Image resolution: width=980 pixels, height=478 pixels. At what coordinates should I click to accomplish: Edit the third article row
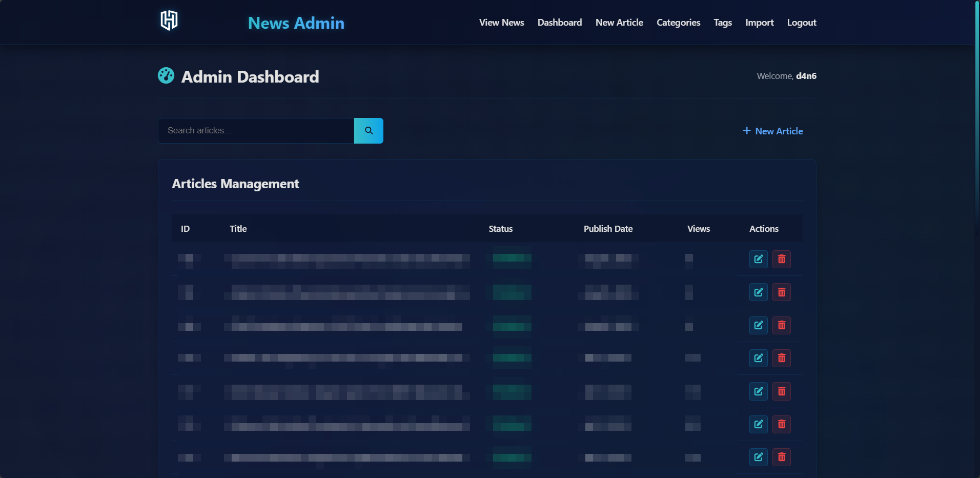point(759,325)
